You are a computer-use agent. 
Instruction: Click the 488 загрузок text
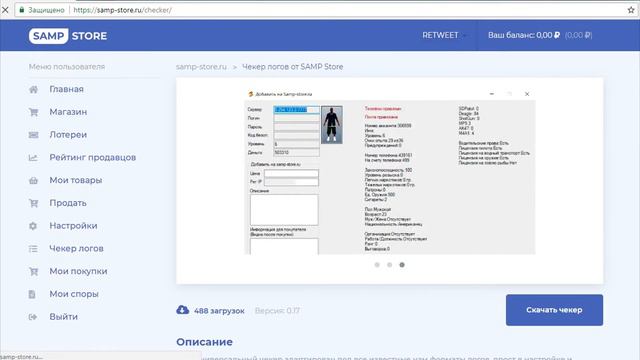pos(219,311)
